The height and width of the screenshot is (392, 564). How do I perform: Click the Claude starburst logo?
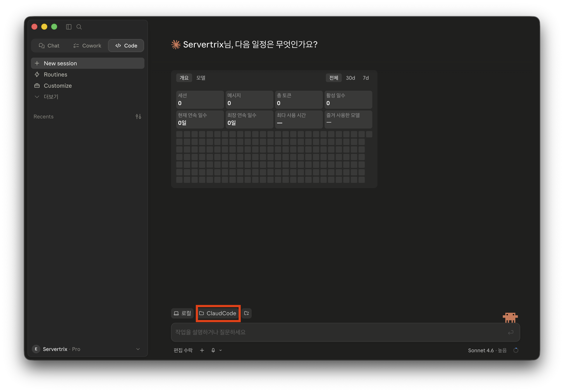(x=176, y=44)
